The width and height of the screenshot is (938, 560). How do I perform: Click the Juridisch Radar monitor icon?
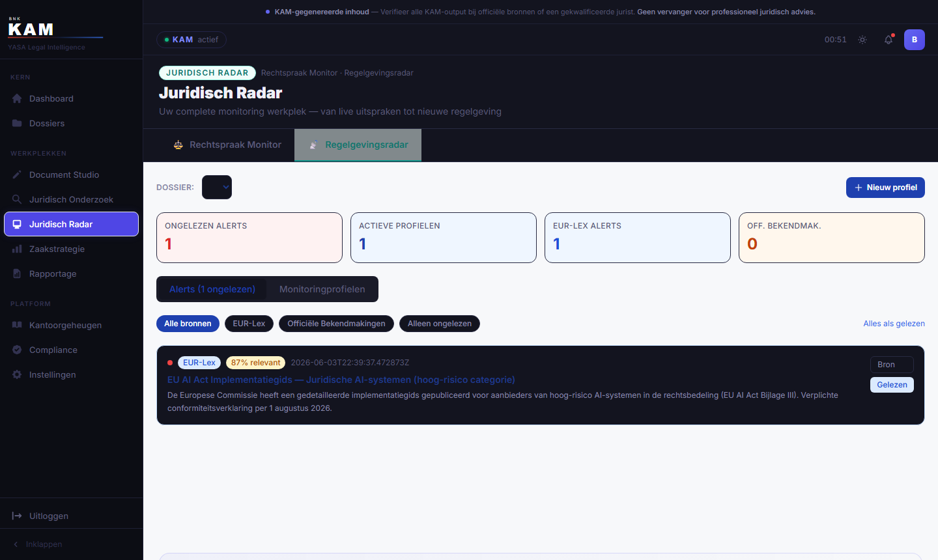tap(17, 224)
